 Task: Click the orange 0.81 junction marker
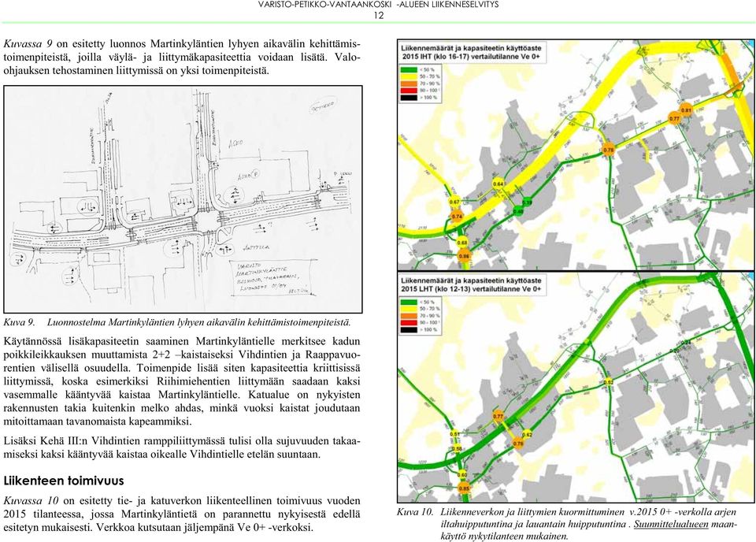coord(686,110)
